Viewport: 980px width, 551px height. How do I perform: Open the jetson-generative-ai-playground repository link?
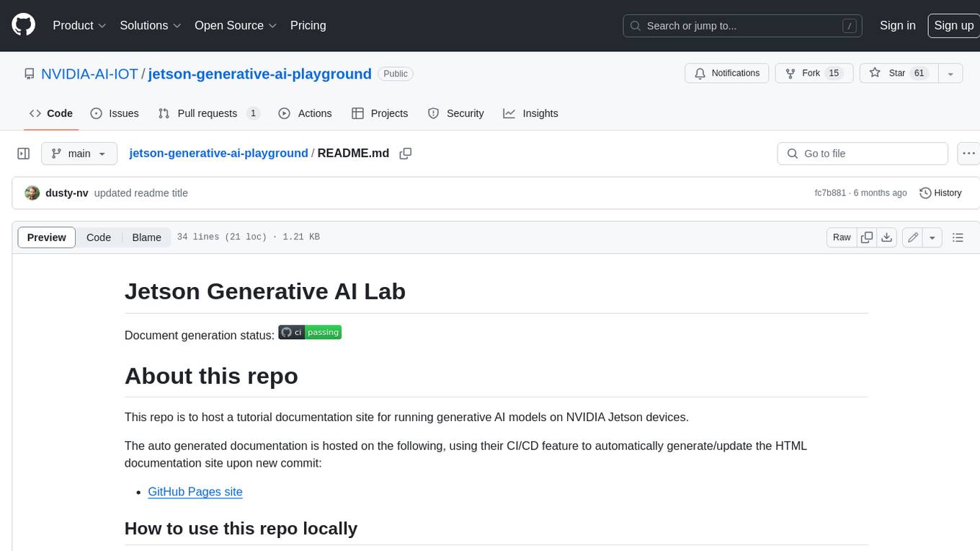tap(259, 74)
